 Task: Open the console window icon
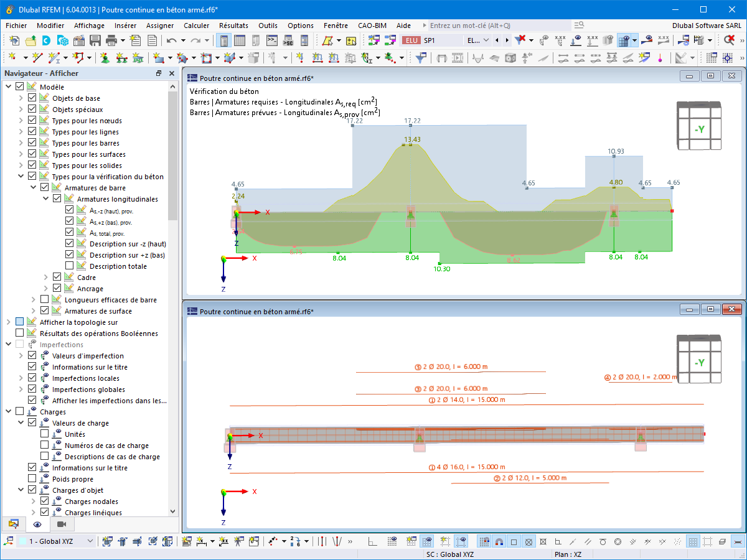[x=272, y=40]
